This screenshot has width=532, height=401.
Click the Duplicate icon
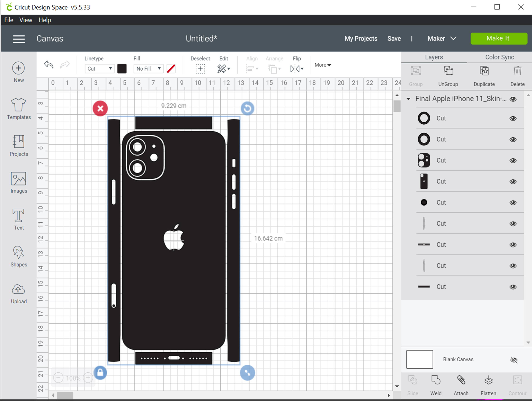point(484,71)
